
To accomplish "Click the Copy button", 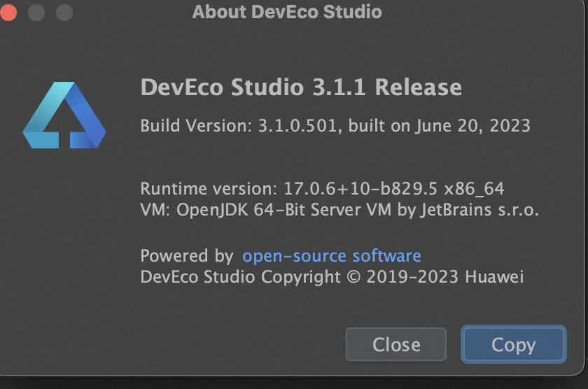I will 513,344.
